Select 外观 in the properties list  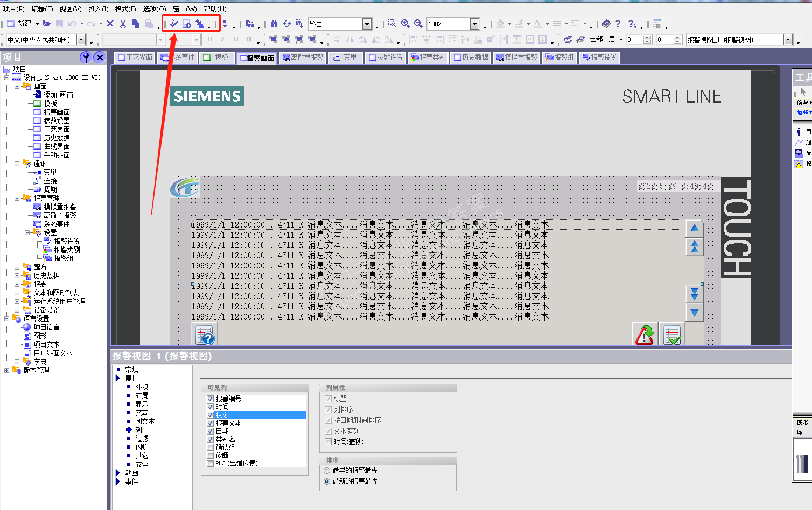point(142,387)
